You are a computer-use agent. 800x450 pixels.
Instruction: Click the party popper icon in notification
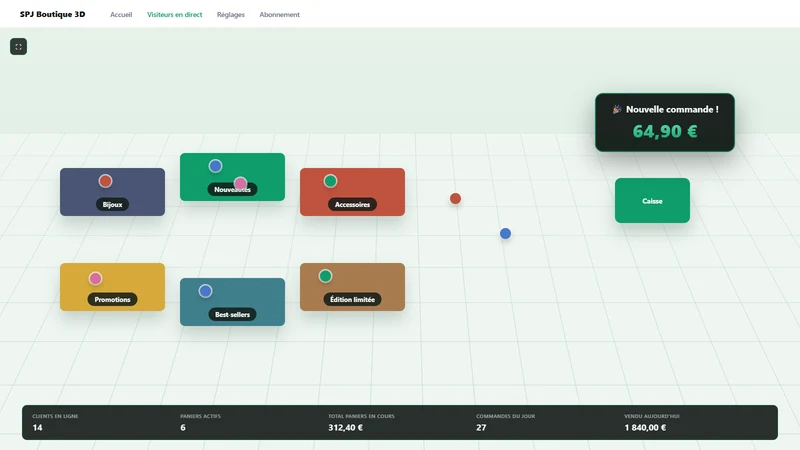(617, 109)
